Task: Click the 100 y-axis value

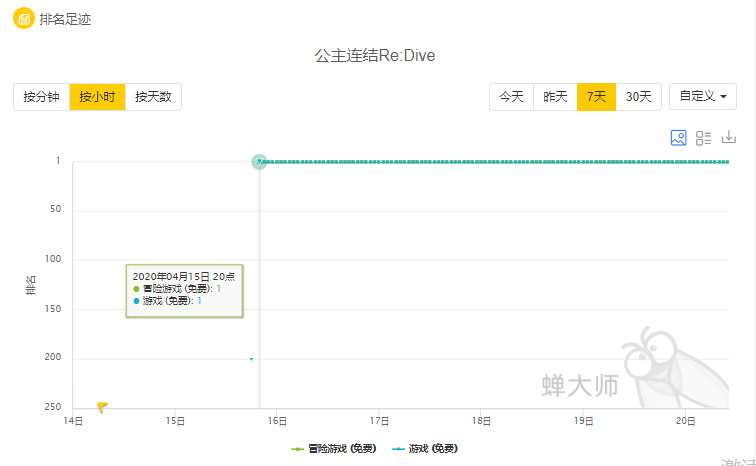Action: coord(53,259)
